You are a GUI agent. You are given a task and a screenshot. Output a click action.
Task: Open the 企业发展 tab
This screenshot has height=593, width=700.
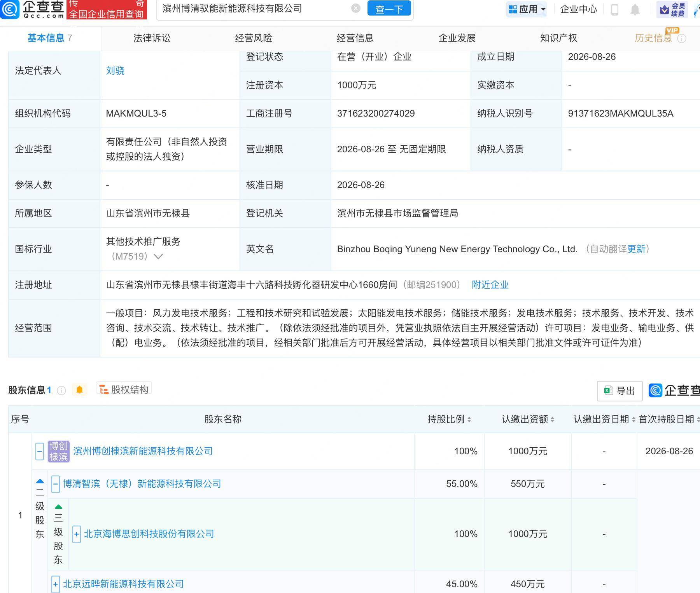(457, 38)
